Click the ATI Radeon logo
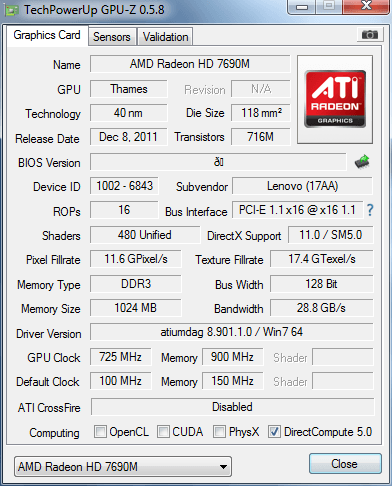Viewport: 392px width, 486px height. [x=335, y=99]
